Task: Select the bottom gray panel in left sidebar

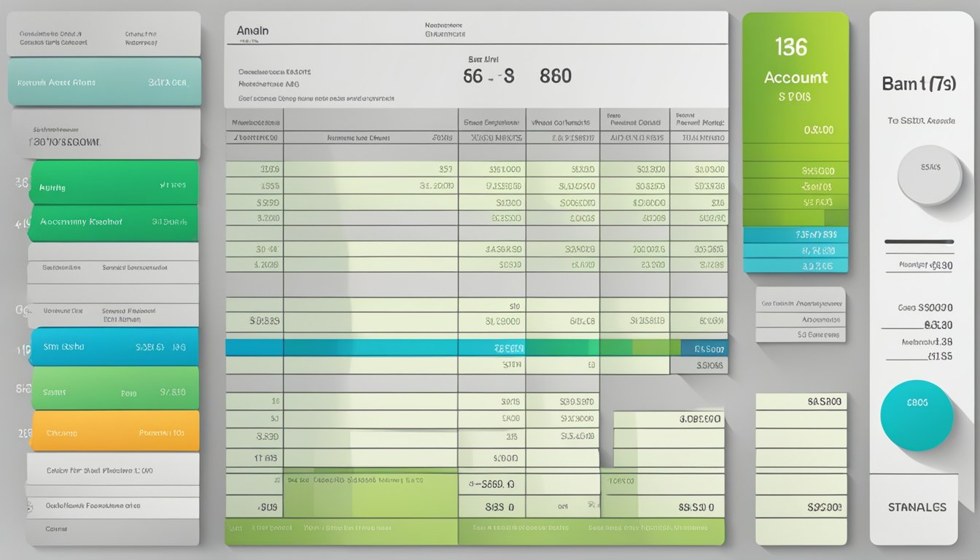Action: (113, 530)
